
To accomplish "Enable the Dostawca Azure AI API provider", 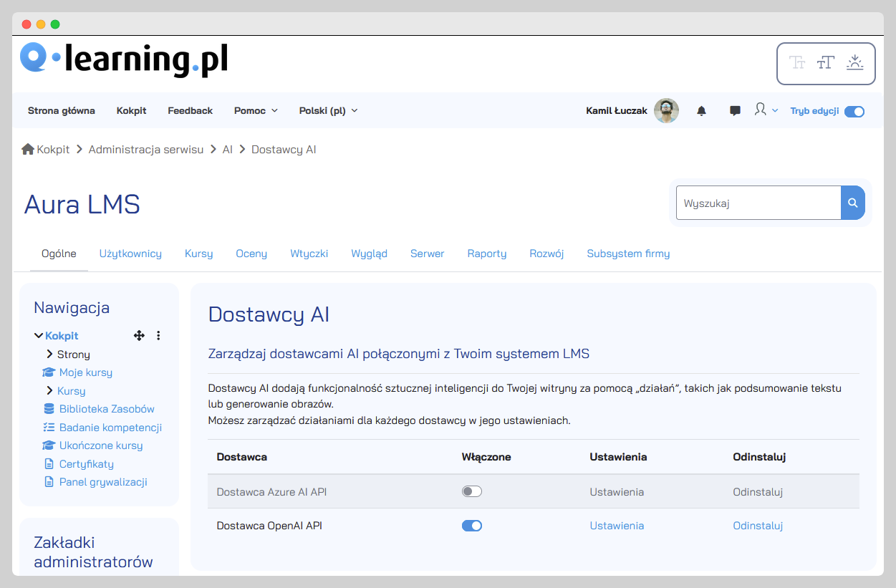I will click(x=472, y=491).
